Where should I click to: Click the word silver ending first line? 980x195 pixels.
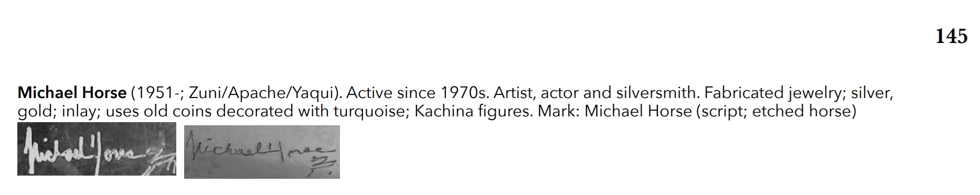pos(871,93)
